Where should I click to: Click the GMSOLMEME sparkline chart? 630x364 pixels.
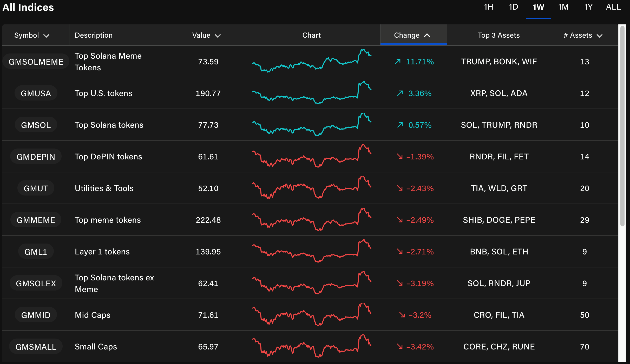coord(311,62)
